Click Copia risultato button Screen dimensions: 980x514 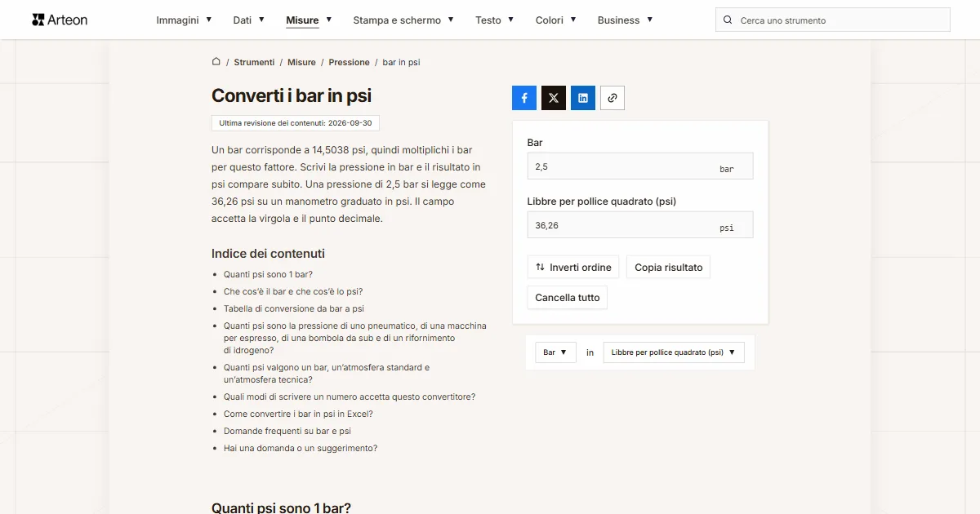point(669,267)
